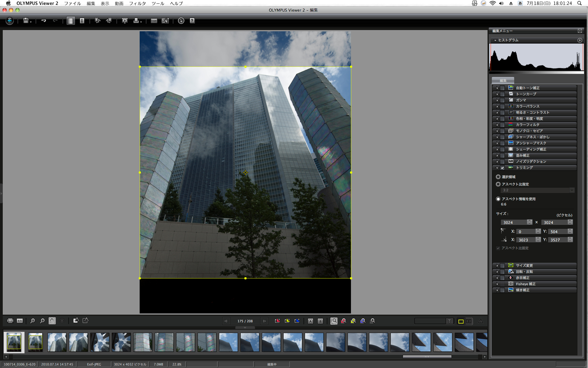Expand the トーンカーブ section
Viewport: 588px width, 368px height.
tap(497, 94)
